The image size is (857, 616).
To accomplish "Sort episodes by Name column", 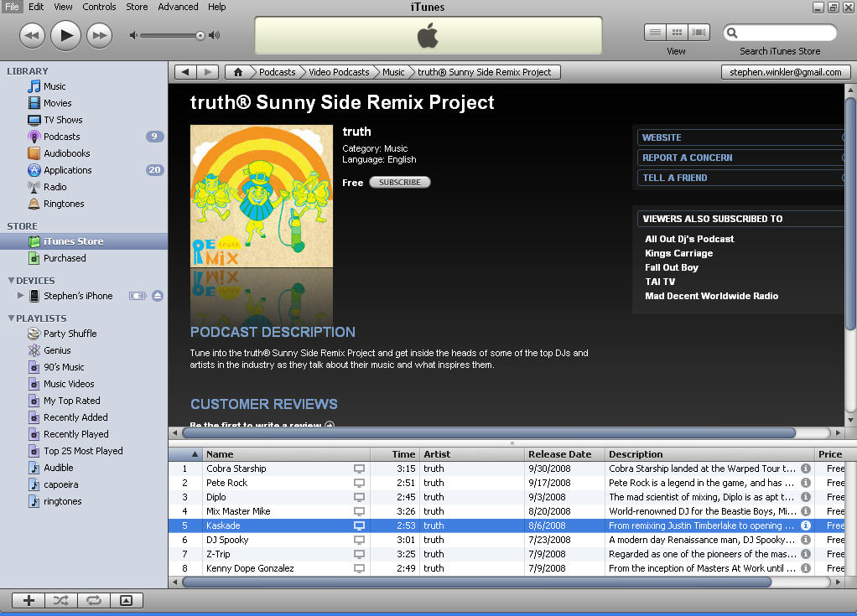I will coord(286,454).
